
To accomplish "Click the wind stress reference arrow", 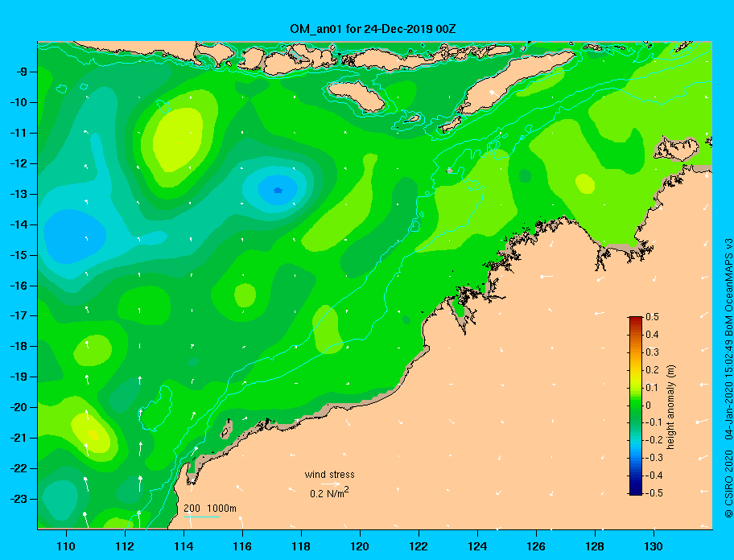I will [x=331, y=484].
